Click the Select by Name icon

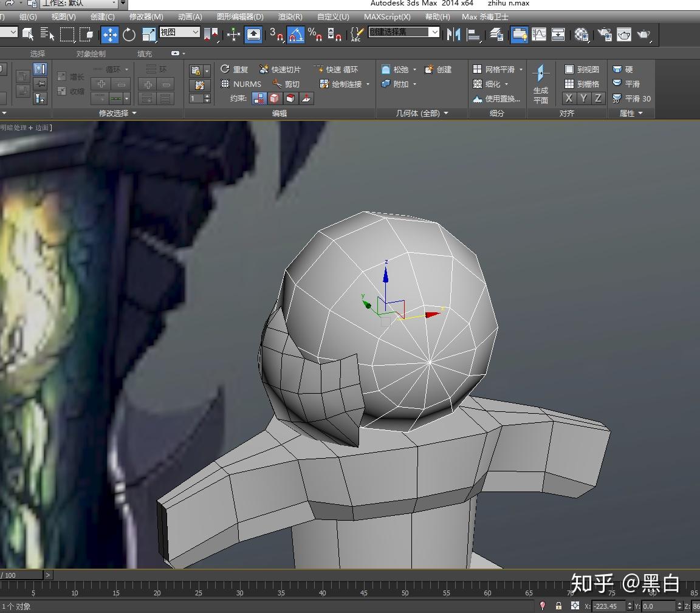[x=47, y=35]
